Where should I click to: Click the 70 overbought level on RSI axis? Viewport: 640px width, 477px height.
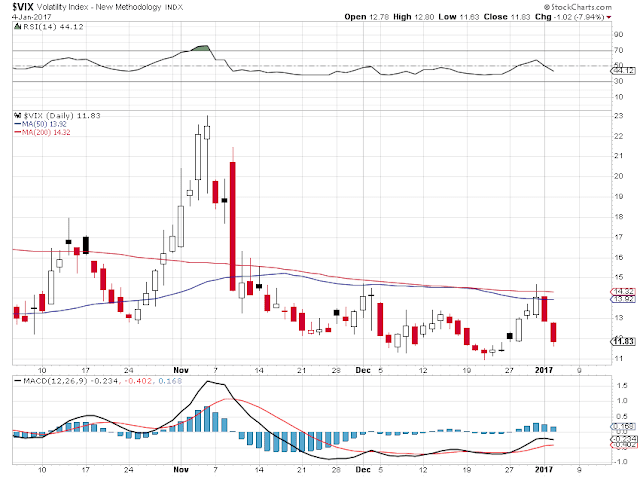[x=618, y=50]
